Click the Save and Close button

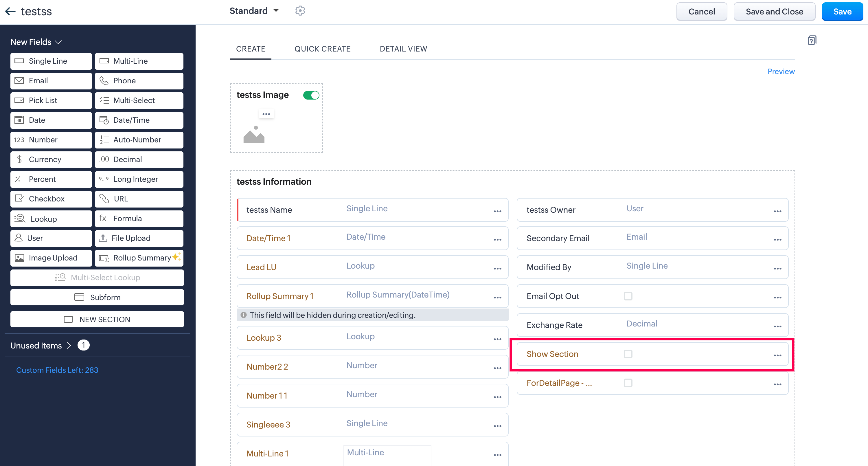(774, 12)
